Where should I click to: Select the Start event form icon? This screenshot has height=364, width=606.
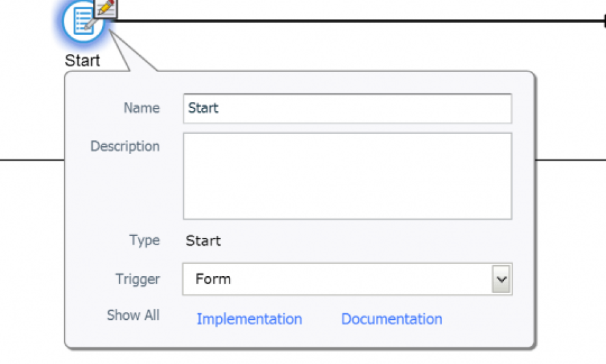click(83, 20)
